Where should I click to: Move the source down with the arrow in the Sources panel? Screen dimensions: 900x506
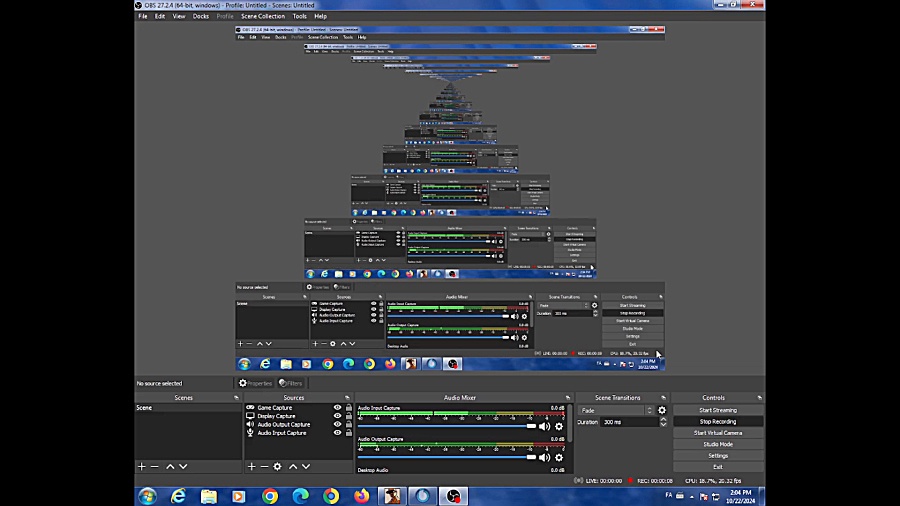(x=306, y=466)
